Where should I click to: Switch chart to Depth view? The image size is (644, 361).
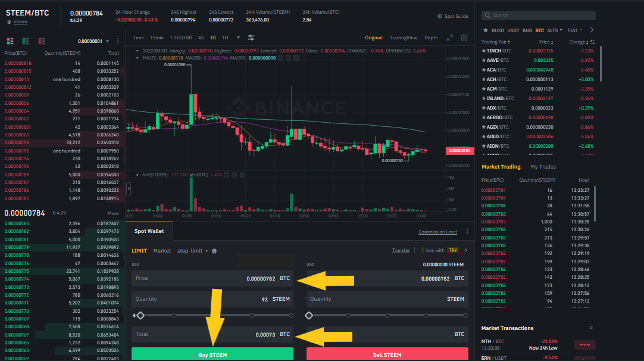click(x=431, y=38)
